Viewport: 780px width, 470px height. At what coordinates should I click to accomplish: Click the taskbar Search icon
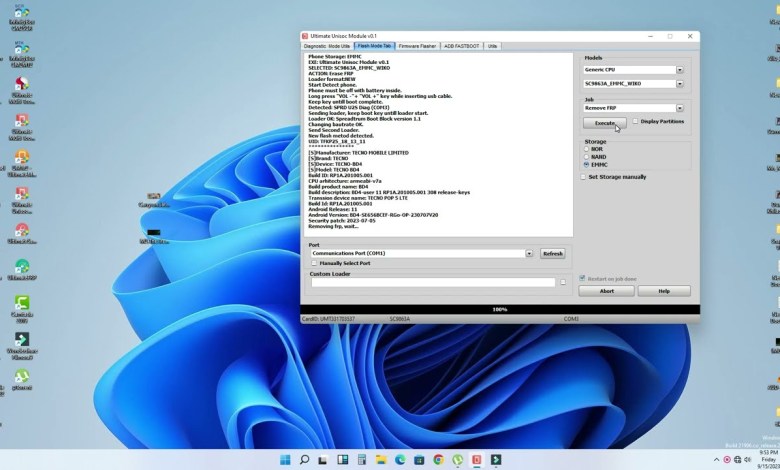(x=304, y=460)
